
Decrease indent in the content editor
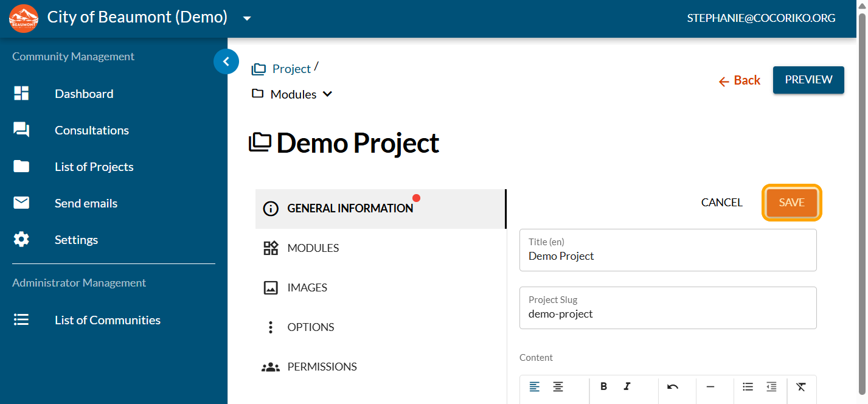(771, 387)
